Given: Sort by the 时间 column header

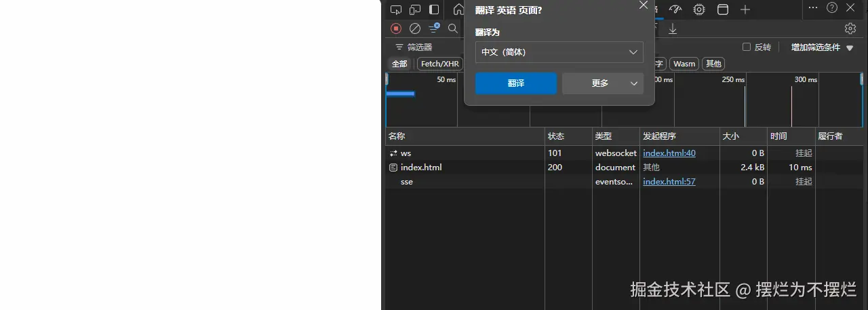Looking at the screenshot, I should click(x=791, y=136).
